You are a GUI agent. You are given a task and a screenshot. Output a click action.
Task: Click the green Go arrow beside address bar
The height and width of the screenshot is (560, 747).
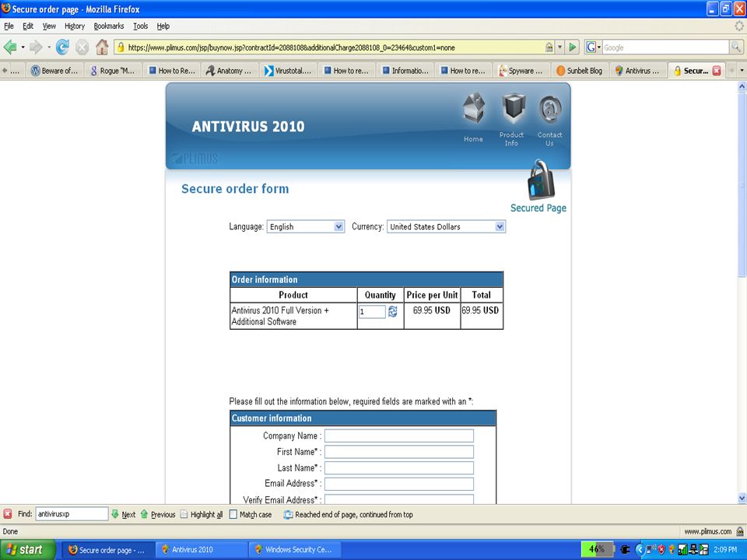(573, 47)
